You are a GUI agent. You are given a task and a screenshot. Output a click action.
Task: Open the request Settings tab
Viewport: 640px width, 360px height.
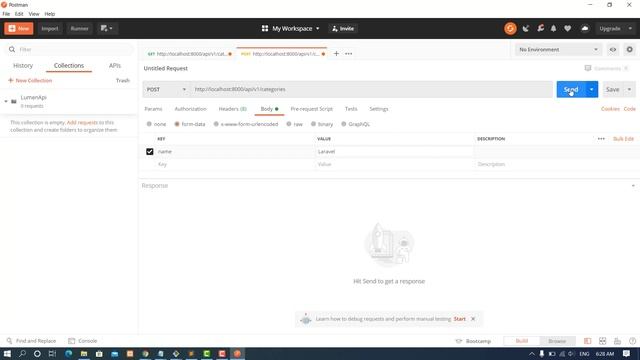(379, 109)
